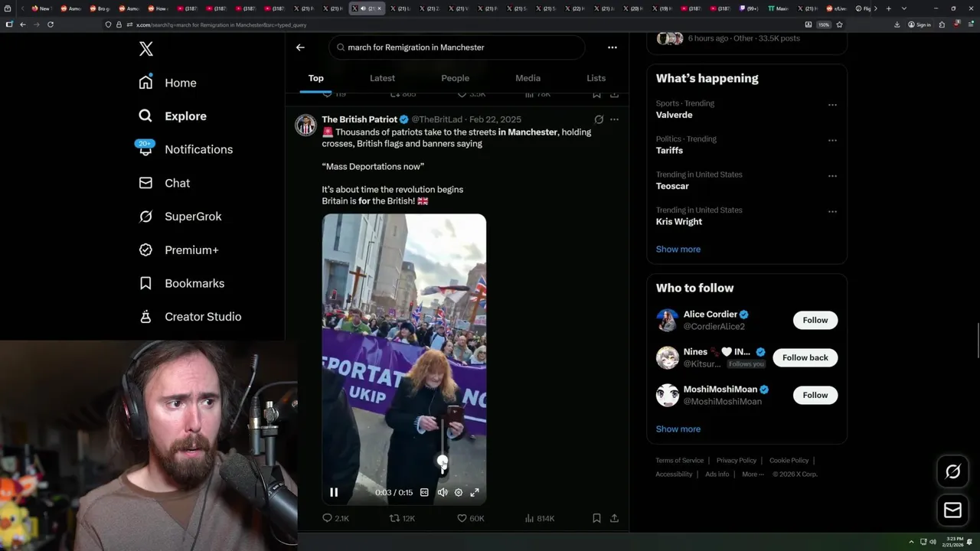Switch to the People tab
The image size is (980, 551).
tap(455, 78)
